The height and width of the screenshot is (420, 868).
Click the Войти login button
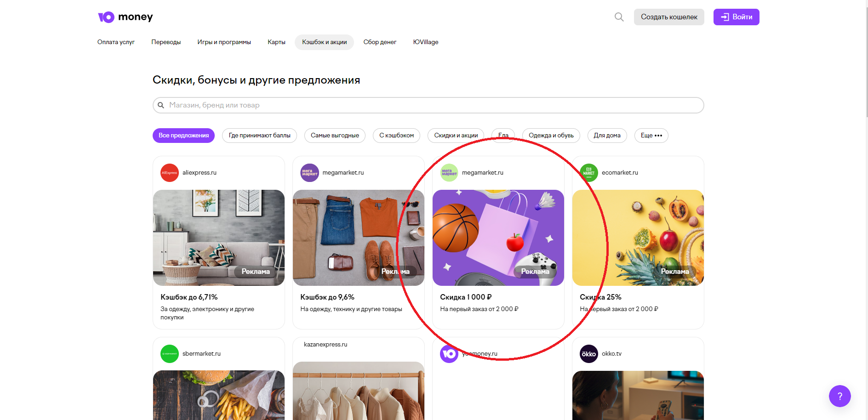click(736, 17)
